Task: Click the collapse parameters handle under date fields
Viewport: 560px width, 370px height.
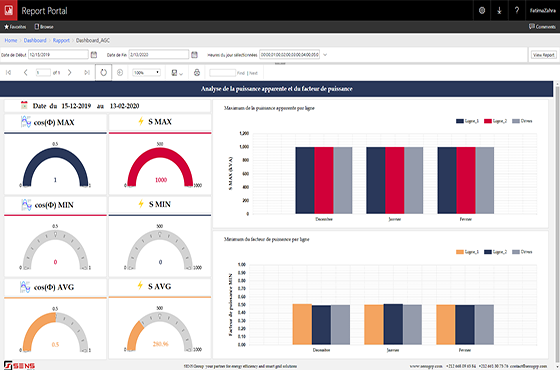Action: 280,64
